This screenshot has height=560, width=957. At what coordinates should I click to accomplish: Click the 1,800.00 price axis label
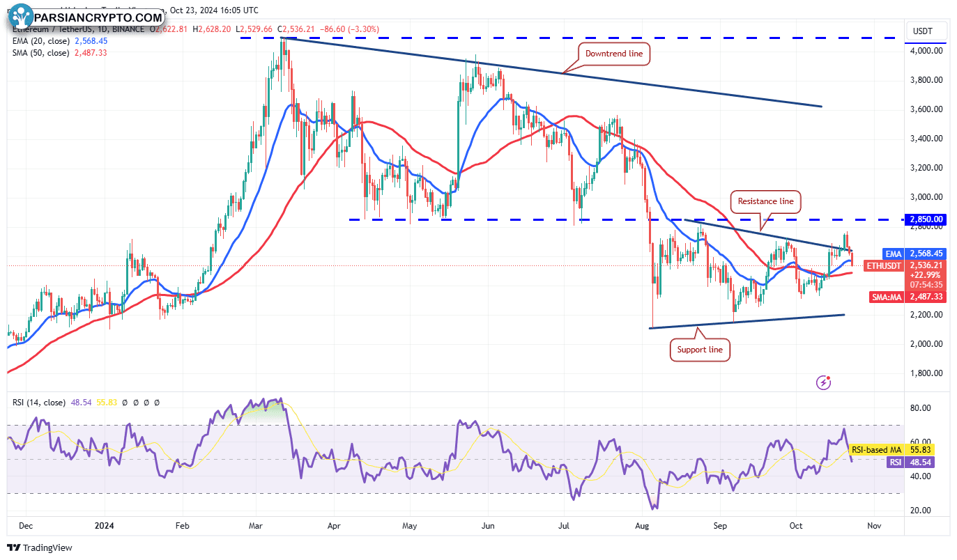(926, 373)
